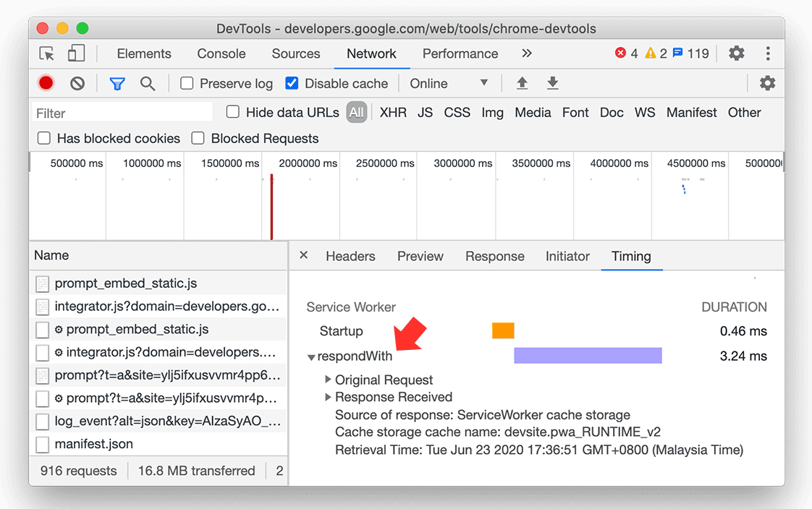Collapse the respondWith timing entry

(311, 356)
